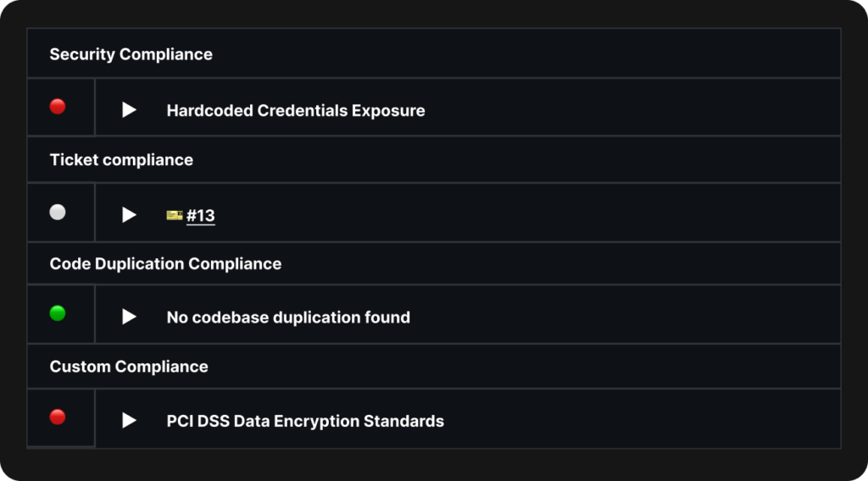Click the red status dot for PCI DSS
The width and height of the screenshot is (868, 481).
58,417
